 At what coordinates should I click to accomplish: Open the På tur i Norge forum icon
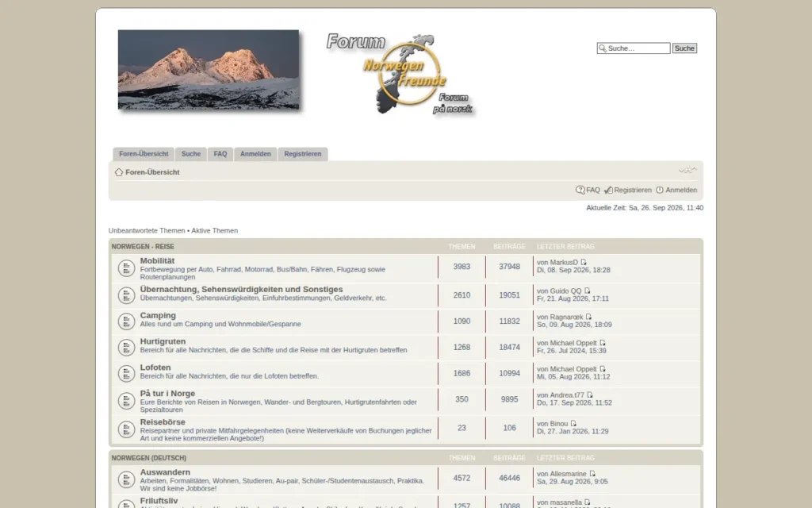(x=126, y=401)
